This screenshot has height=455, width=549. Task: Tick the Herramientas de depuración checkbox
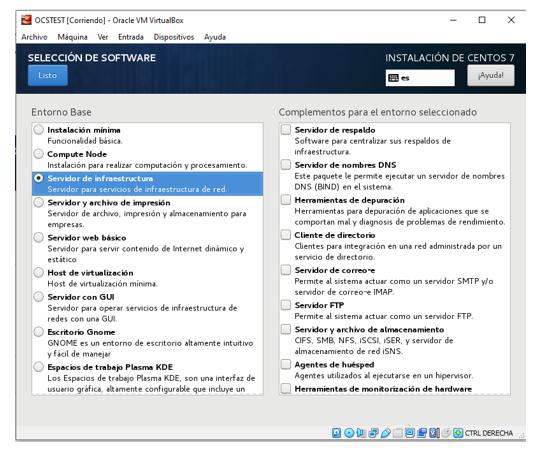286,200
